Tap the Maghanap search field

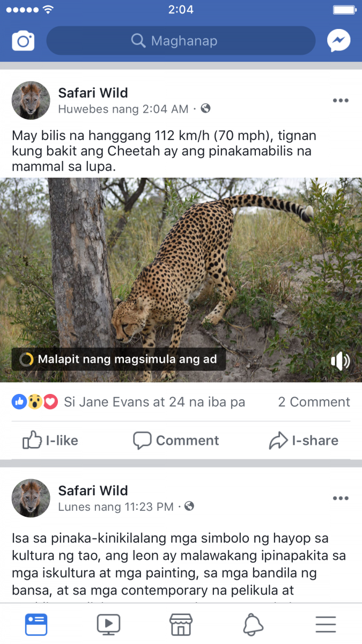pyautogui.click(x=181, y=41)
